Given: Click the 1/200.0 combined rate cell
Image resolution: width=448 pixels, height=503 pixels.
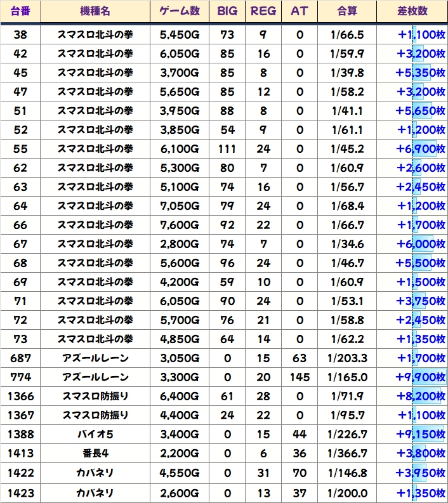Looking at the screenshot, I should tap(347, 493).
